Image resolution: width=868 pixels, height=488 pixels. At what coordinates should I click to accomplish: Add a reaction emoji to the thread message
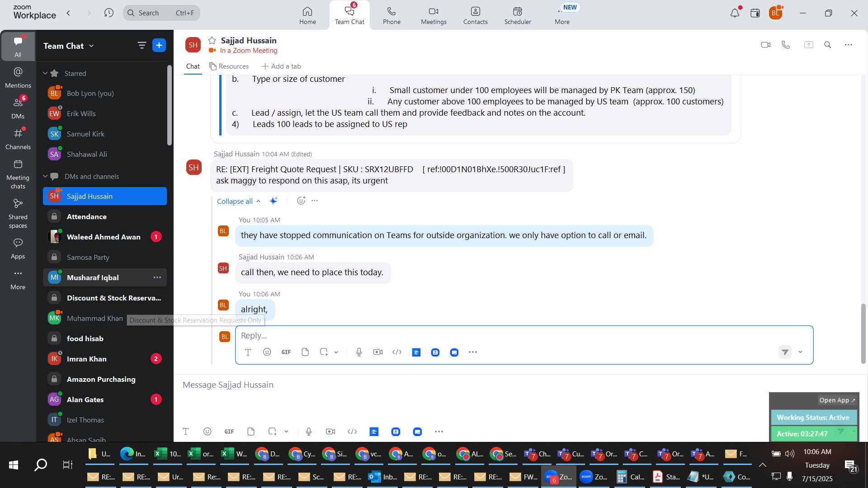[301, 201]
